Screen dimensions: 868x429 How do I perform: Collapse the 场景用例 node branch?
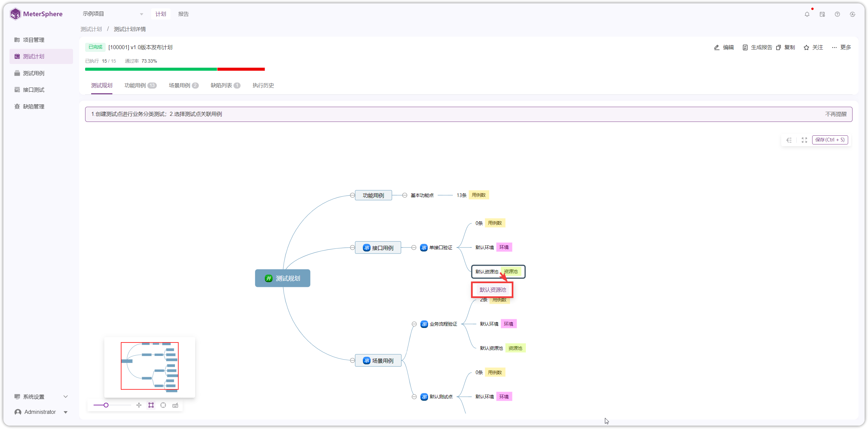(352, 361)
